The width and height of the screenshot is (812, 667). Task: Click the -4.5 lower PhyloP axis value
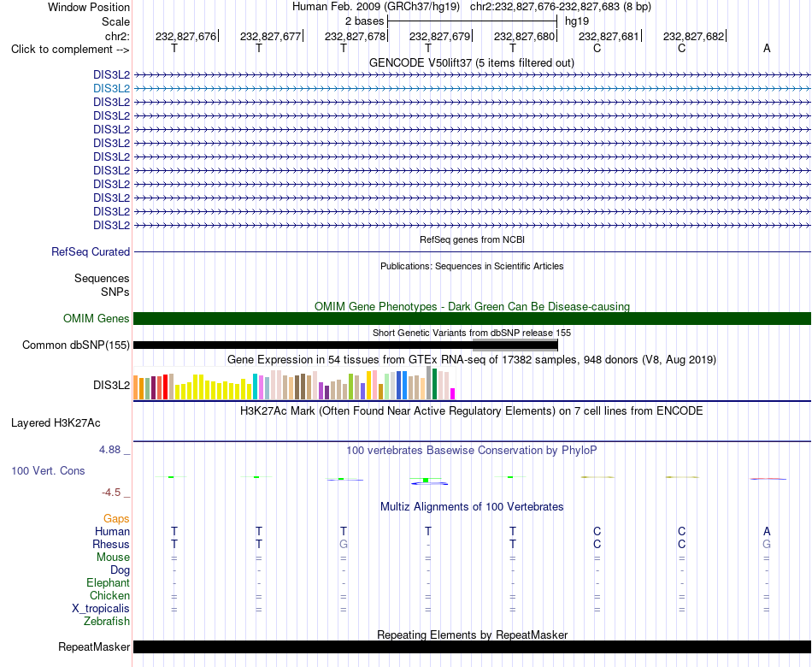point(111,493)
